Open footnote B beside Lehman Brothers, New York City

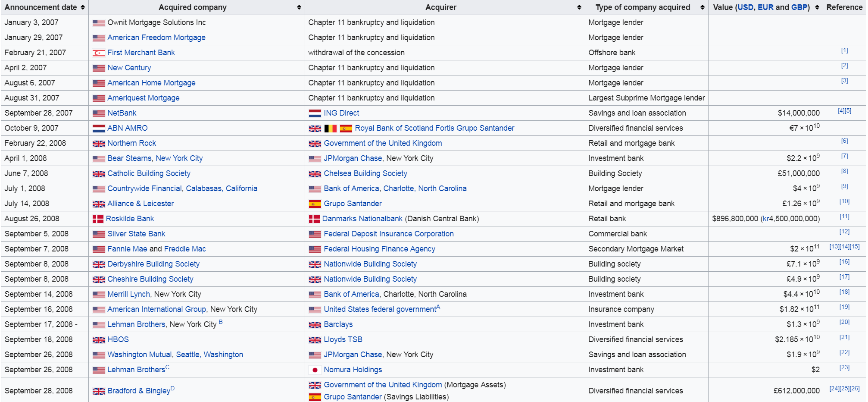point(221,322)
